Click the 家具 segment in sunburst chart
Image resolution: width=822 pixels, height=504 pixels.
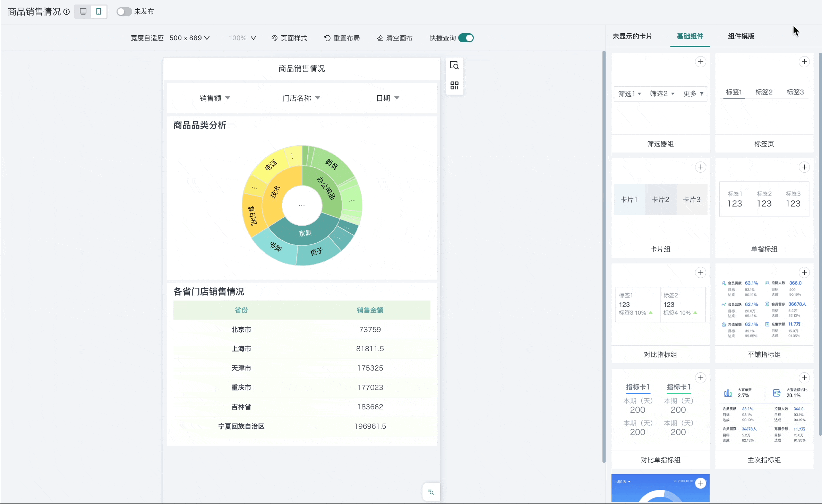click(305, 233)
